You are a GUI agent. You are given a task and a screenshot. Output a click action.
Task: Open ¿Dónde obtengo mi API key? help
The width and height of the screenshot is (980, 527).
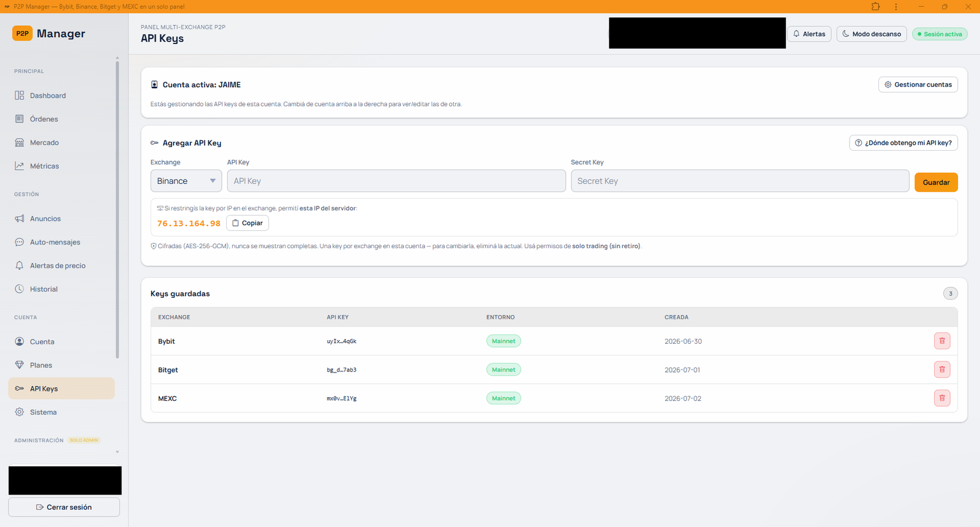[x=903, y=143]
